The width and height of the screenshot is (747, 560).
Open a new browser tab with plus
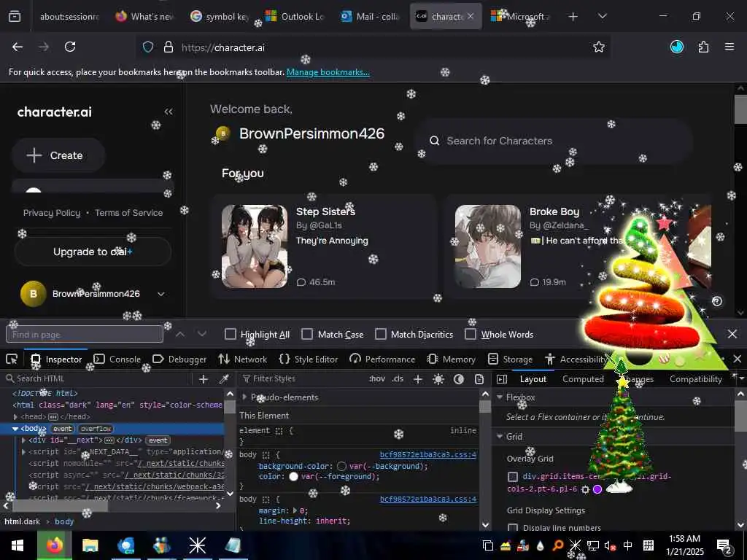(573, 16)
